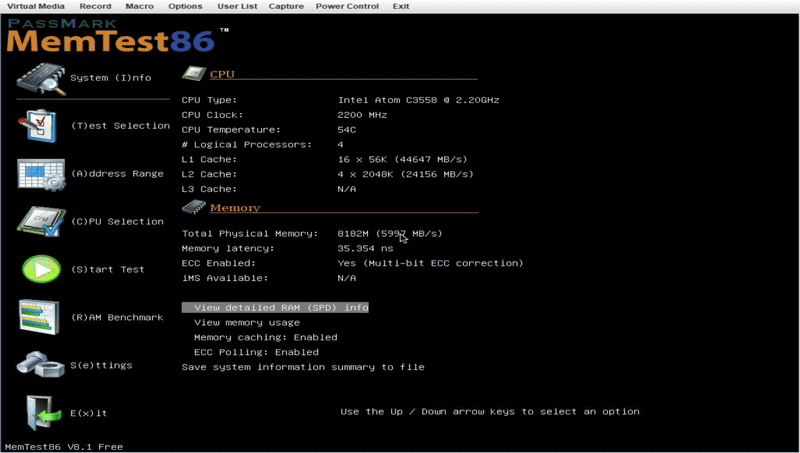Click the L2 Cache value 4 x 2048K

point(406,174)
